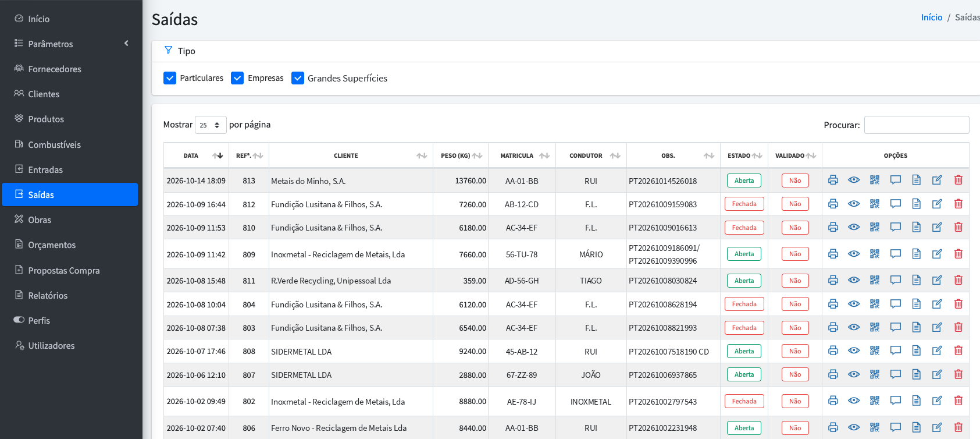
Task: Open the rows per page dropdown
Action: coord(211,125)
